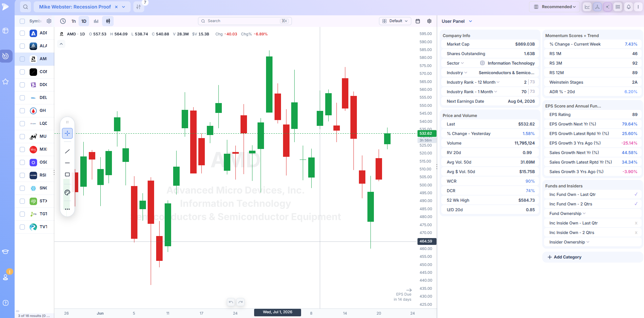
Task: Redo the last chart action
Action: tap(241, 302)
